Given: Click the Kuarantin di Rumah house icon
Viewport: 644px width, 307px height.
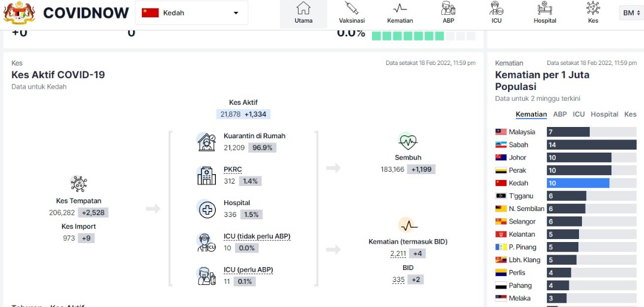Looking at the screenshot, I should point(206,142).
